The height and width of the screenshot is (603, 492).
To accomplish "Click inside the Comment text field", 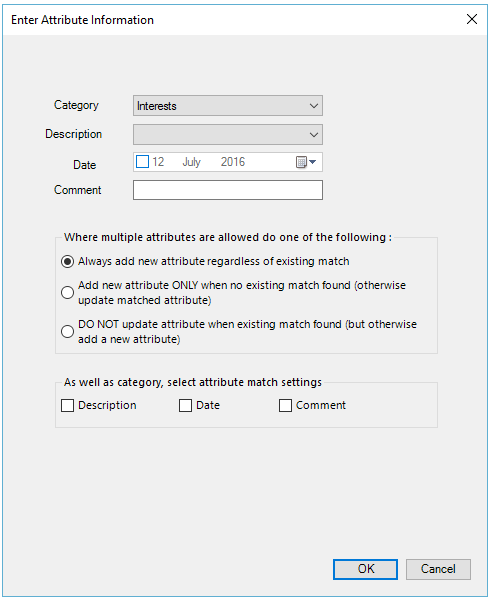I will pos(228,190).
